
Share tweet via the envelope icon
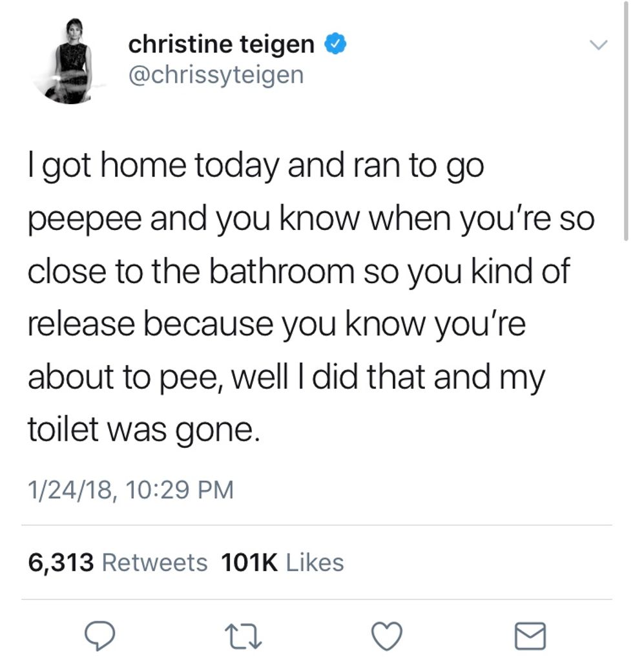pos(530,637)
